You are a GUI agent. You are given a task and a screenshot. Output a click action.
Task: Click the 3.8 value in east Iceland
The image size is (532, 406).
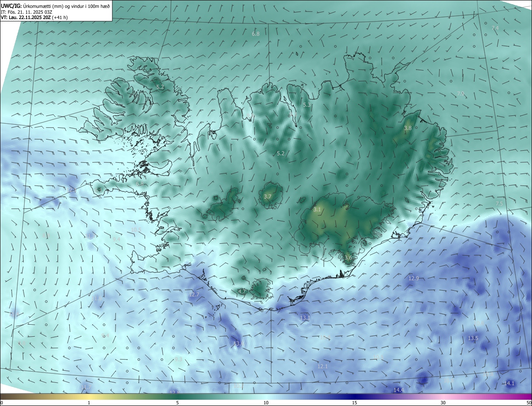point(408,128)
